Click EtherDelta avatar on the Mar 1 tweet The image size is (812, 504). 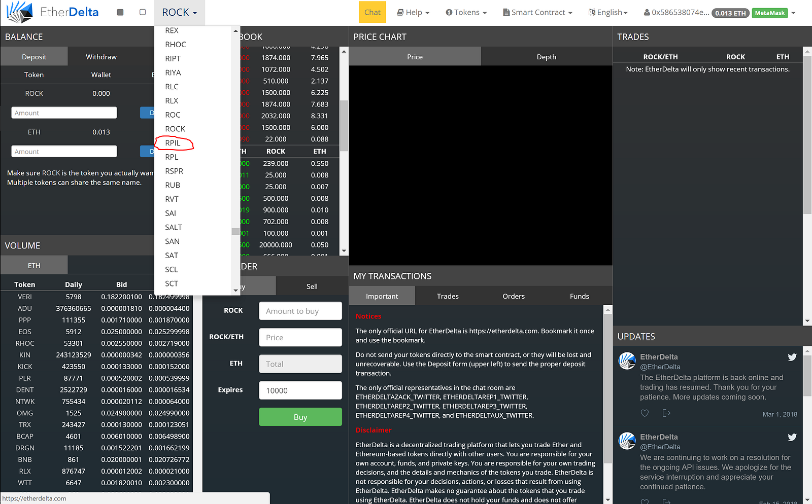point(627,361)
